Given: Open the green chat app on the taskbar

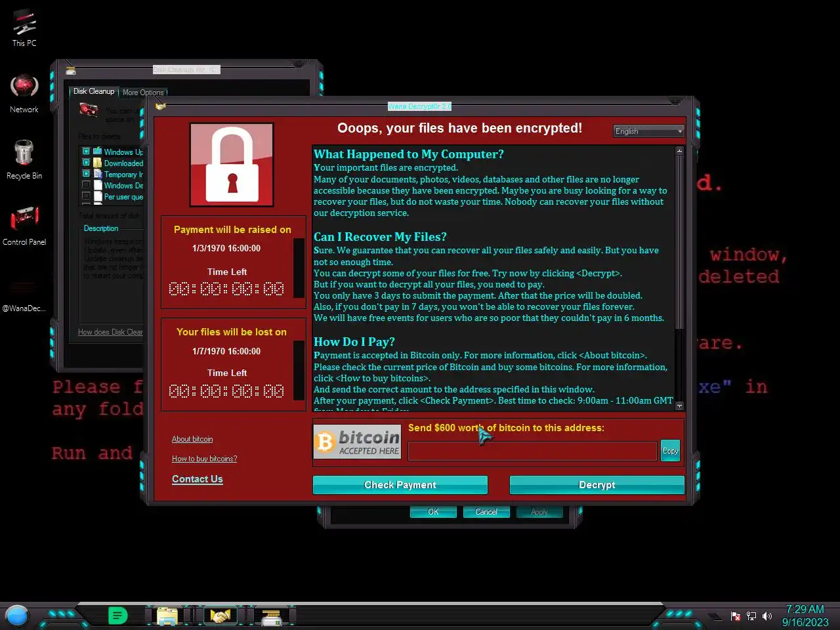Looking at the screenshot, I should coord(117,616).
